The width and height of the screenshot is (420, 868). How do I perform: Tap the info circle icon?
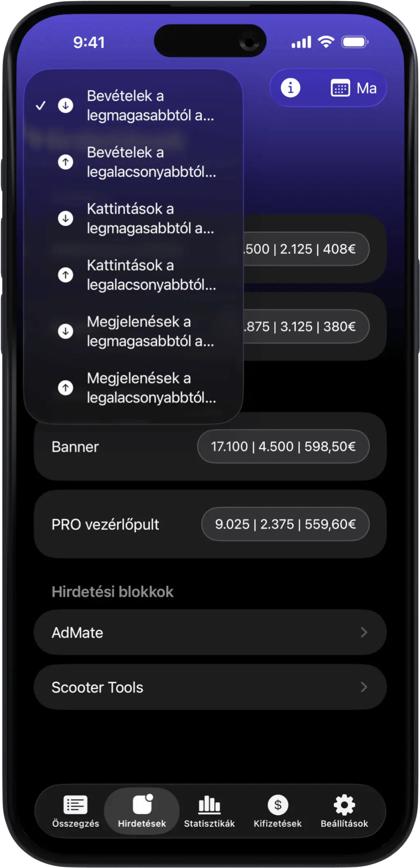pyautogui.click(x=290, y=88)
